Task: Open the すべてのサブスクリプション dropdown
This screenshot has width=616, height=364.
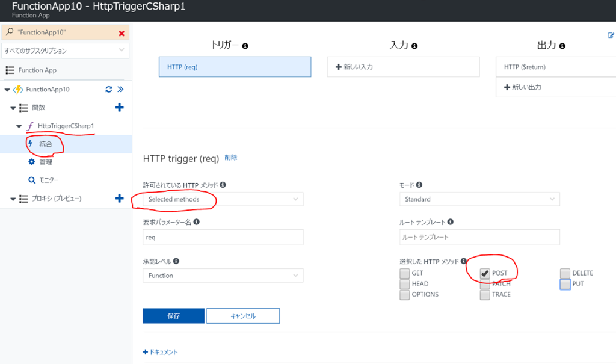Action: click(x=65, y=51)
